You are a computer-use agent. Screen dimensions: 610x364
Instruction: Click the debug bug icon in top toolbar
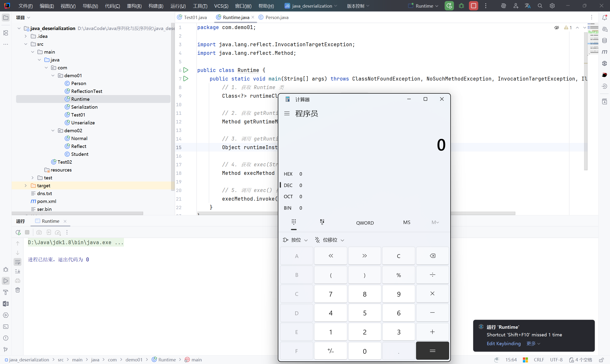pyautogui.click(x=461, y=6)
